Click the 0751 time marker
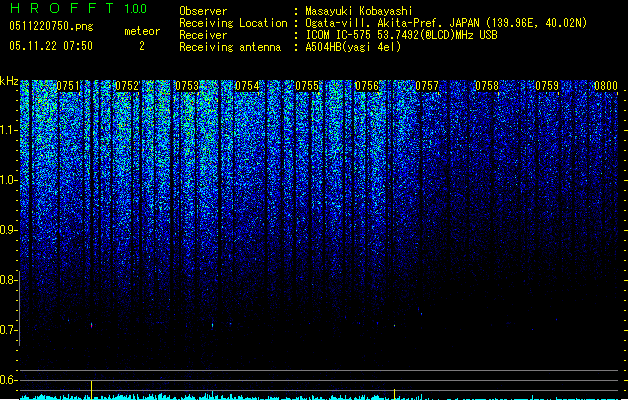629x400 pixels. click(x=68, y=86)
